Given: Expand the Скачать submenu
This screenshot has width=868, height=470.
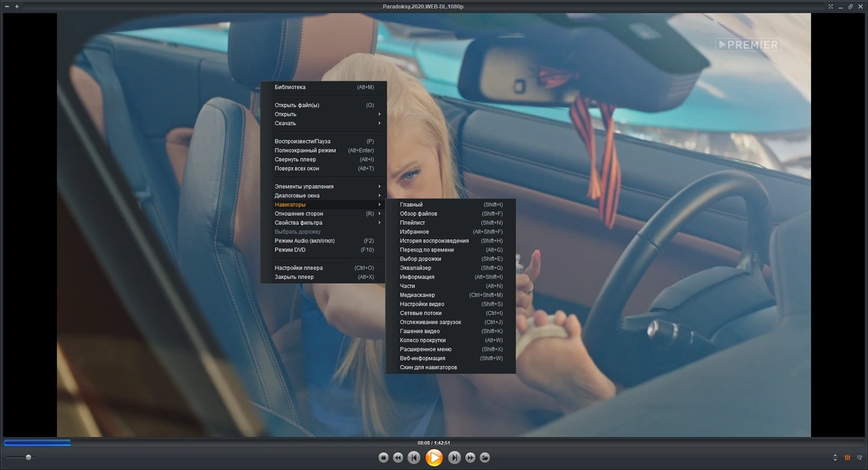Looking at the screenshot, I should click(x=324, y=123).
